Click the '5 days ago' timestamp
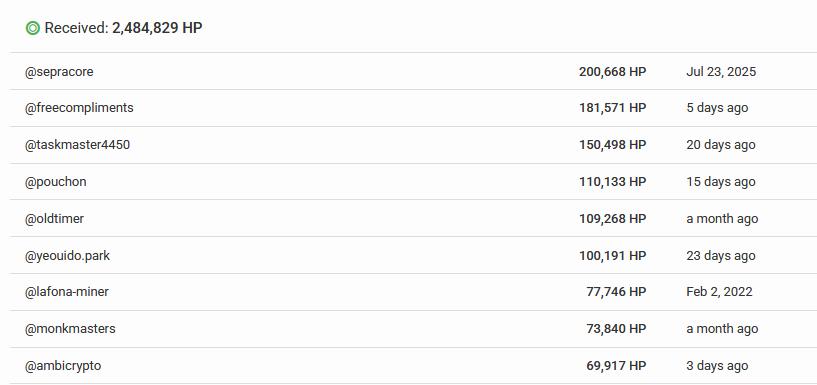 717,108
